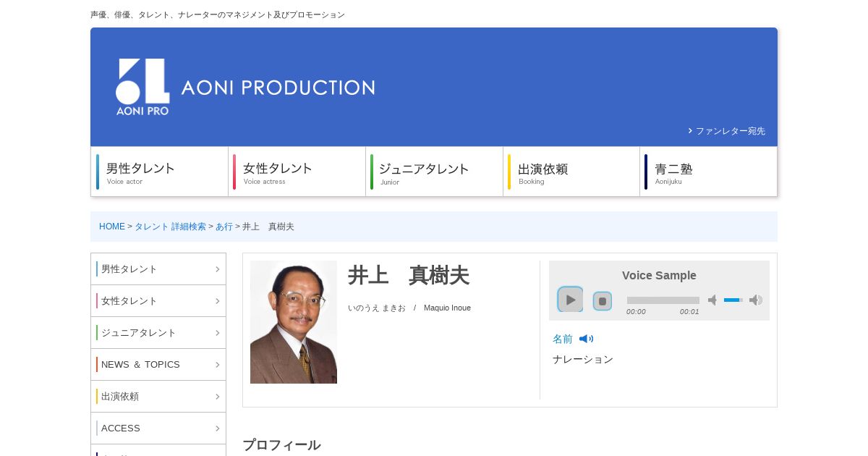Click the Aoni Pro logo icon
The image size is (868, 456).
(x=142, y=87)
